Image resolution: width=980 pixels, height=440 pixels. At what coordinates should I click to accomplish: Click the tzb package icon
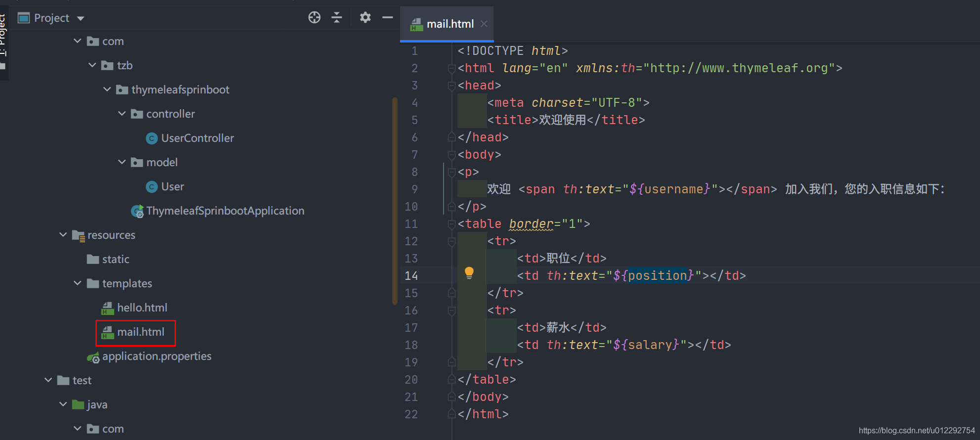(x=107, y=66)
